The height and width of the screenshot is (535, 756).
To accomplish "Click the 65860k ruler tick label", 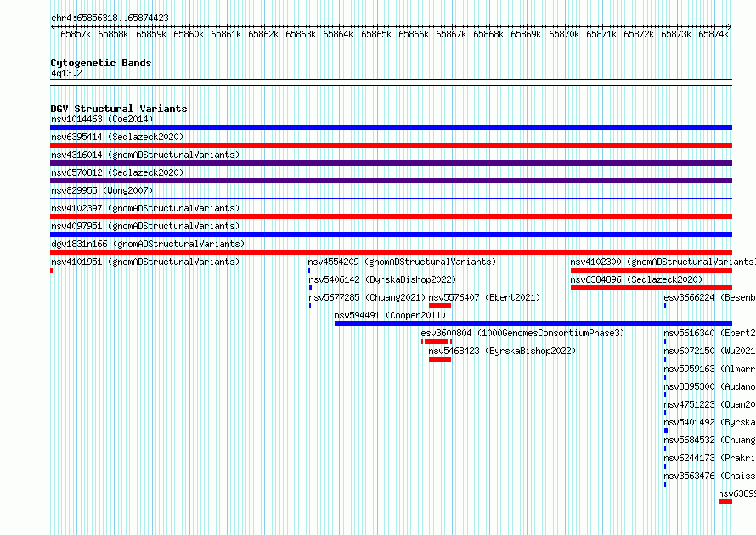I will (189, 34).
